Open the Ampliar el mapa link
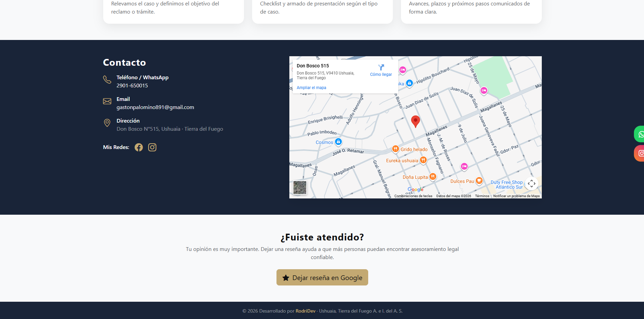 (x=311, y=88)
